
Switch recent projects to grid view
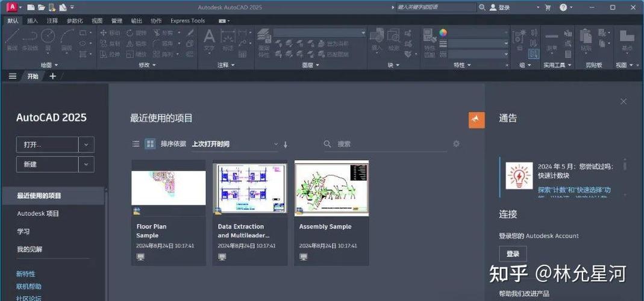click(151, 144)
